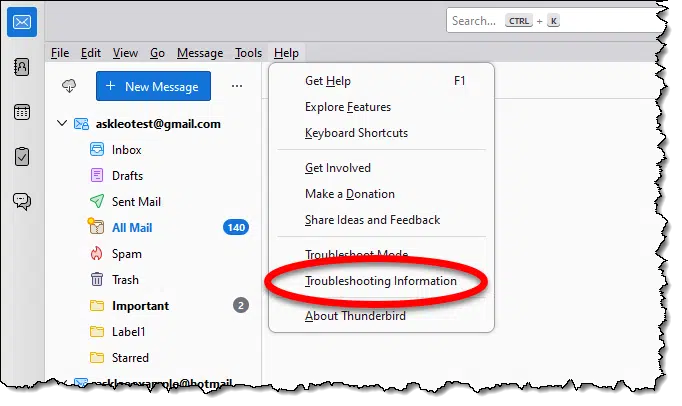Close the open Help menu
The width and height of the screenshot is (682, 406).
tap(286, 53)
